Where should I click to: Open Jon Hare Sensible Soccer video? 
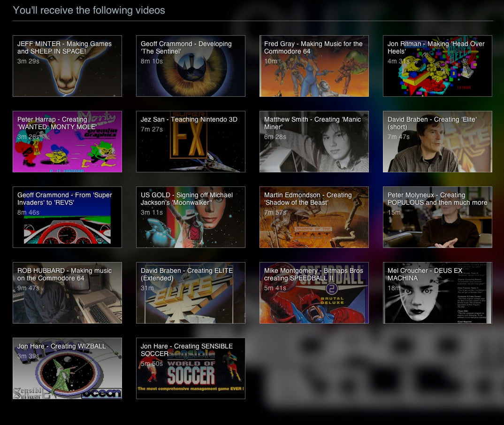tap(191, 369)
